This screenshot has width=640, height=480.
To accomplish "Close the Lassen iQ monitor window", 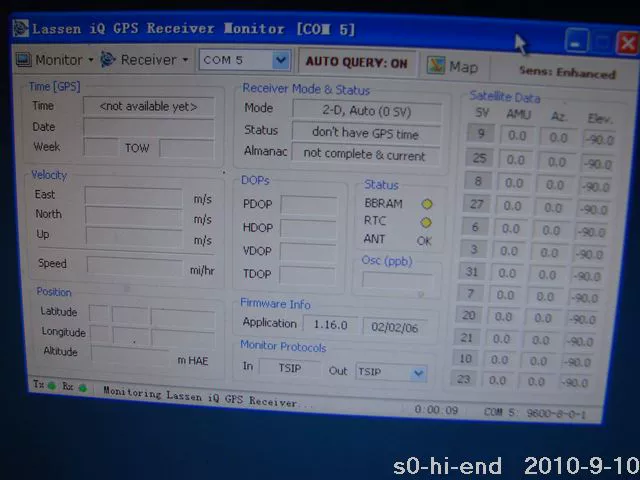I will coord(629,43).
